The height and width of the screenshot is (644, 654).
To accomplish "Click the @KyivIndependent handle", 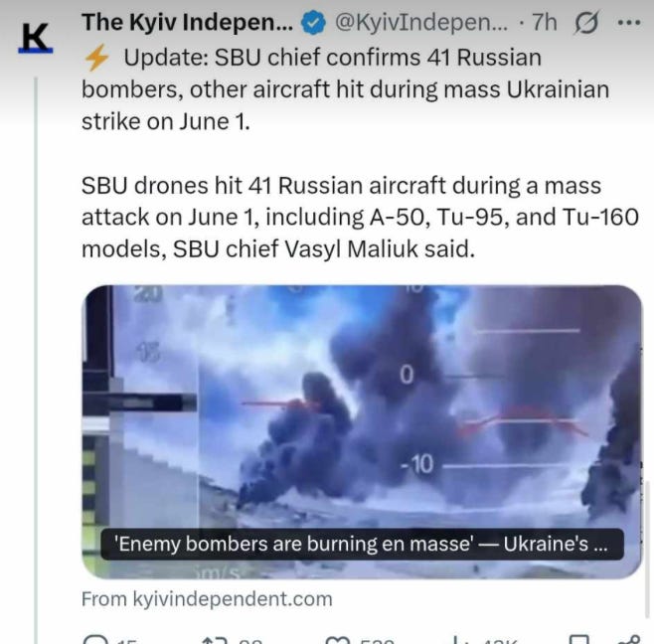I will [x=421, y=22].
